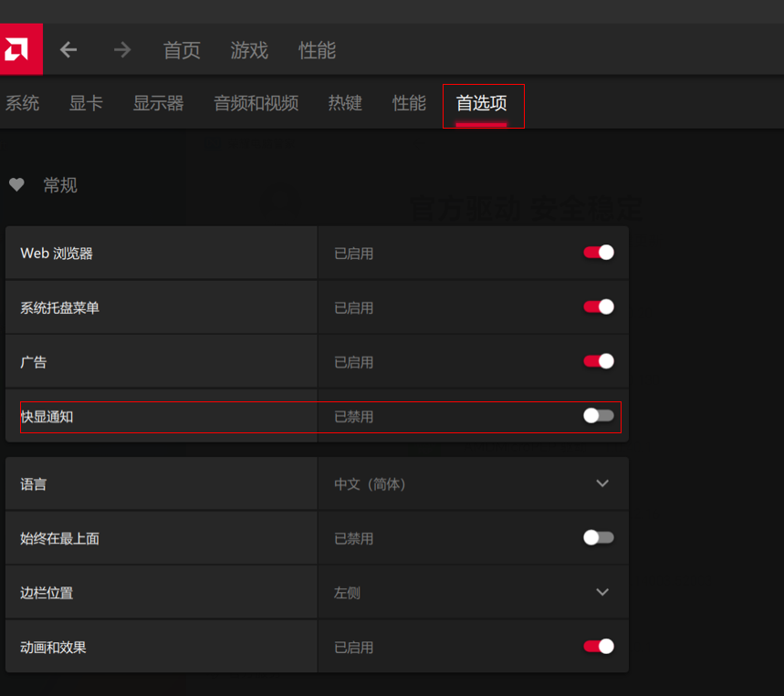Switch to the 热键 tab
Screen dimensions: 784x696
click(x=345, y=103)
